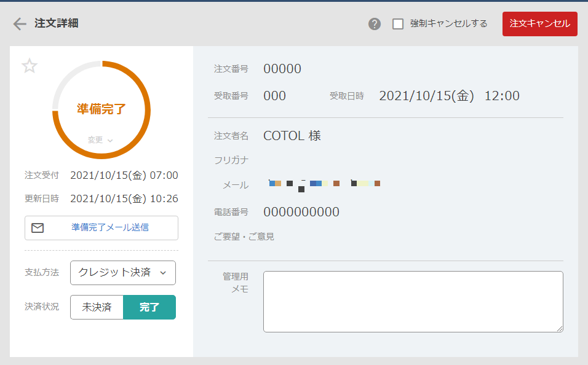Click the back arrow to leave order details
This screenshot has height=365, width=588.
tap(18, 23)
